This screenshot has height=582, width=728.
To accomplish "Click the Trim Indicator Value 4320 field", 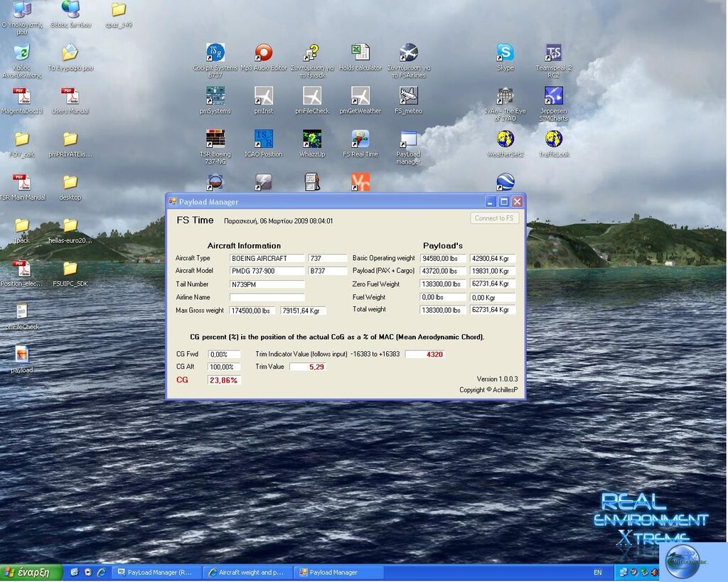I will [x=425, y=354].
